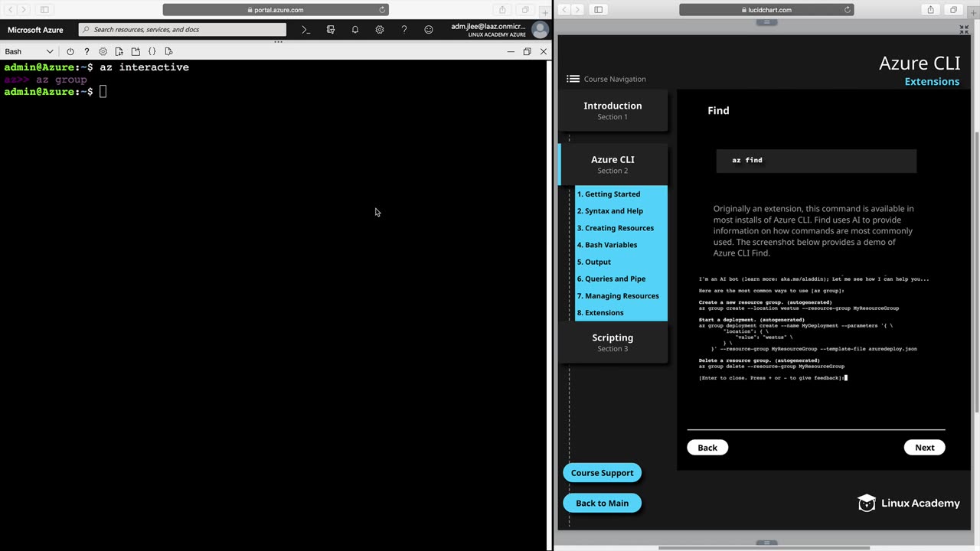This screenshot has width=980, height=551.
Task: Click the portal.azure.com address bar
Action: point(276,10)
